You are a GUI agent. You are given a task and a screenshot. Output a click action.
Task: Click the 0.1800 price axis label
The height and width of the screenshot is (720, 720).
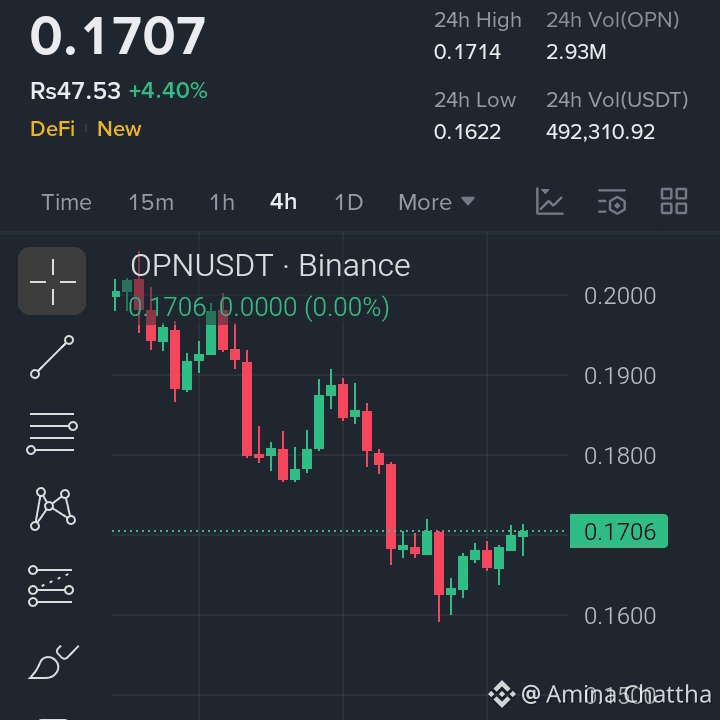(620, 456)
